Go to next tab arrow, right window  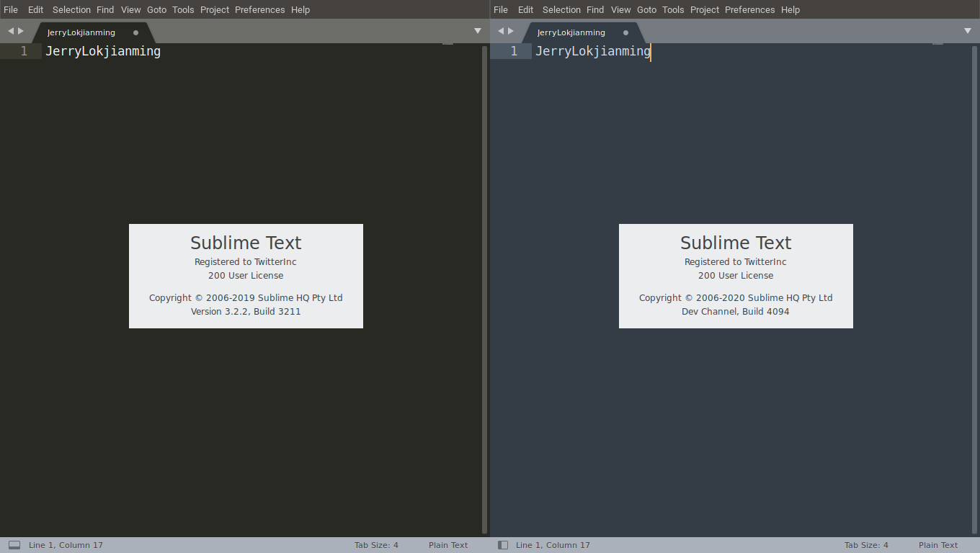click(x=511, y=31)
